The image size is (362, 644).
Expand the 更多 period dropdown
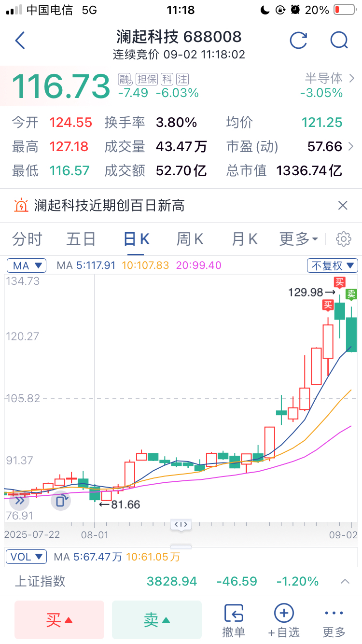coord(299,239)
